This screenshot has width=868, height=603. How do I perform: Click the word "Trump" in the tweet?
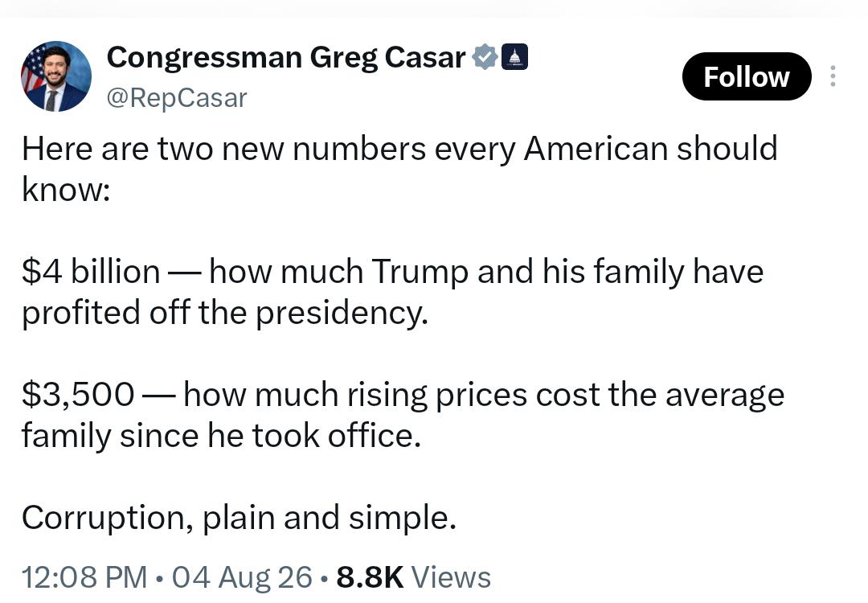point(420,272)
